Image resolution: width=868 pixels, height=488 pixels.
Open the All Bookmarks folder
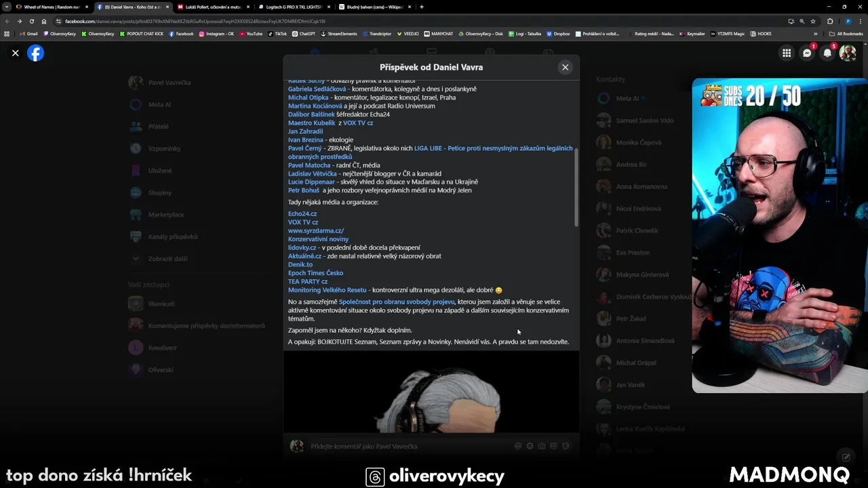[x=846, y=34]
